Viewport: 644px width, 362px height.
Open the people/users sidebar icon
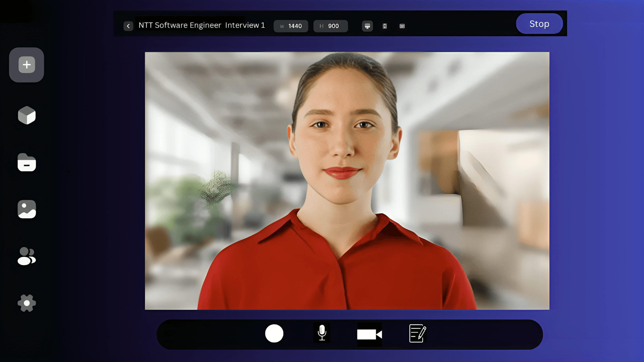click(x=27, y=256)
